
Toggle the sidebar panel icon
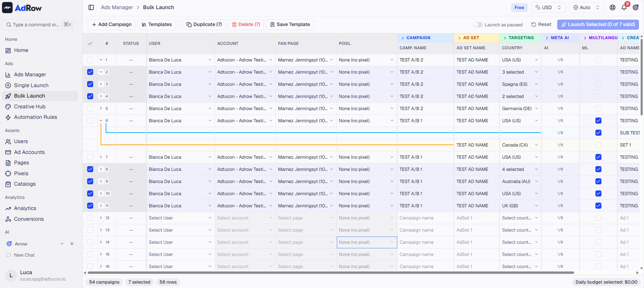point(91,7)
